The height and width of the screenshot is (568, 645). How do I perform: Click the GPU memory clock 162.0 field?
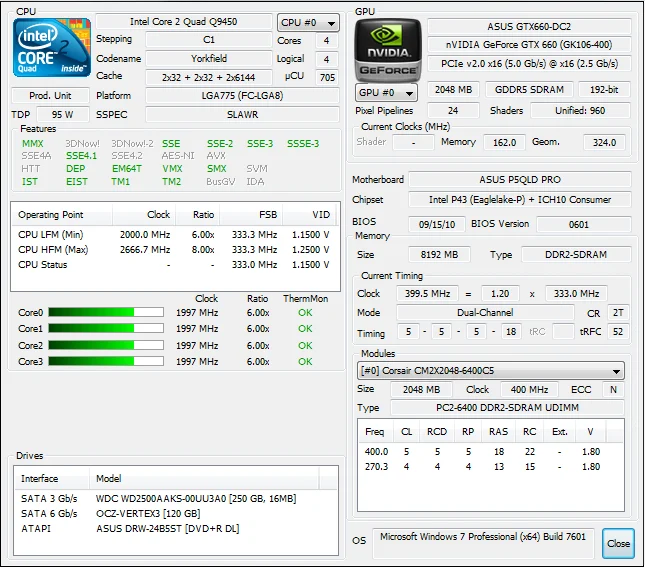[x=504, y=142]
